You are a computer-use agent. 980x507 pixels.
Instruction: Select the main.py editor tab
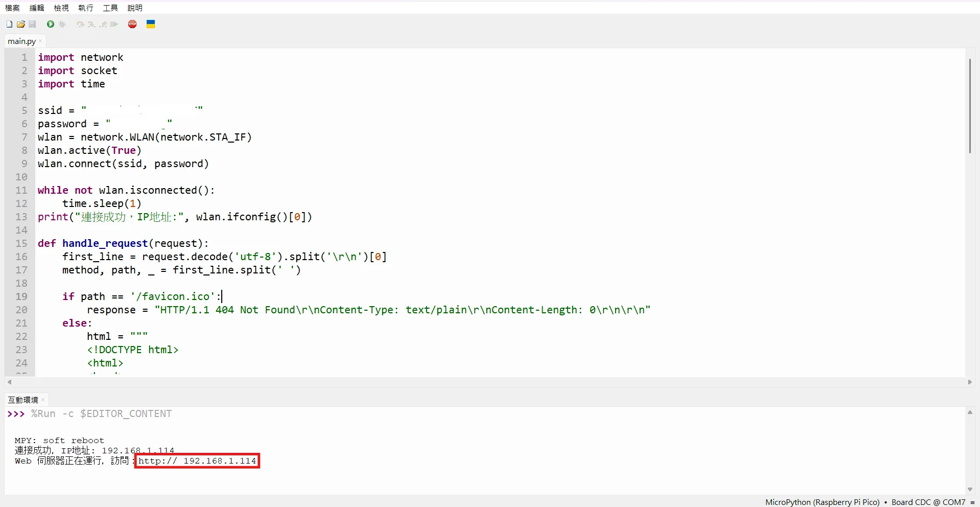(x=21, y=41)
